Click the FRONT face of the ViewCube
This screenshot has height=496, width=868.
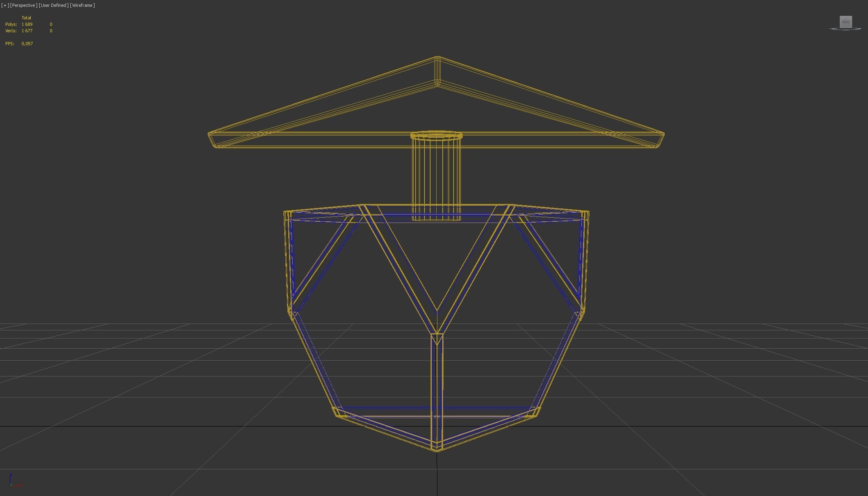(846, 22)
